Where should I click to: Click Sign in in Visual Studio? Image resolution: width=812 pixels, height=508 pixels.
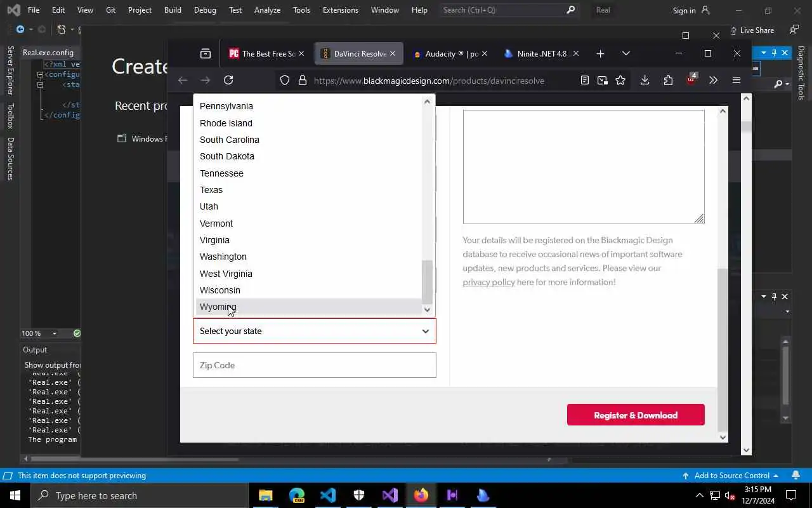pyautogui.click(x=691, y=10)
